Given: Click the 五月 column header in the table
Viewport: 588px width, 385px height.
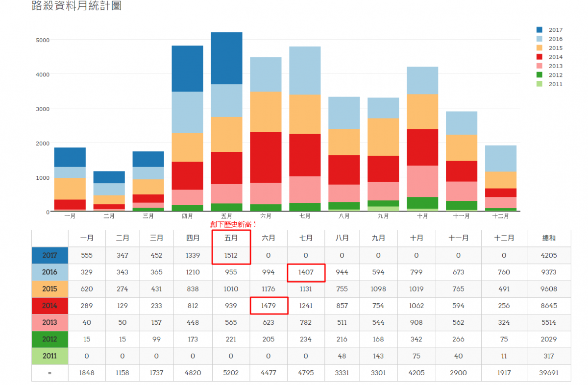Looking at the screenshot, I should pyautogui.click(x=231, y=238).
